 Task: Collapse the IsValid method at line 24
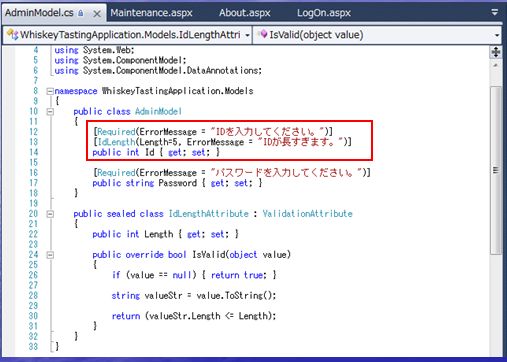point(50,255)
